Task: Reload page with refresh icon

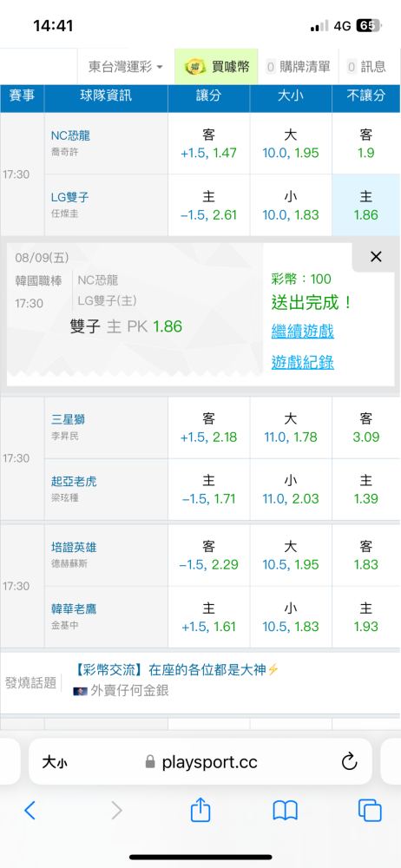Action: pos(349,762)
